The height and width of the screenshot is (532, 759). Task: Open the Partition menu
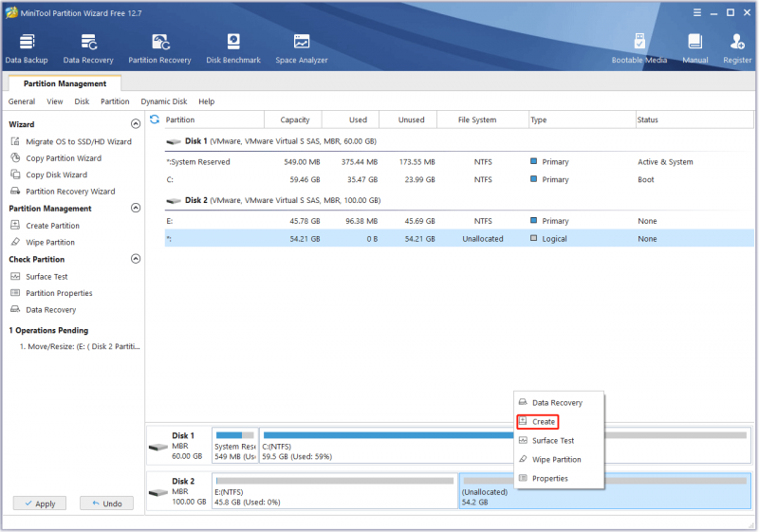115,101
